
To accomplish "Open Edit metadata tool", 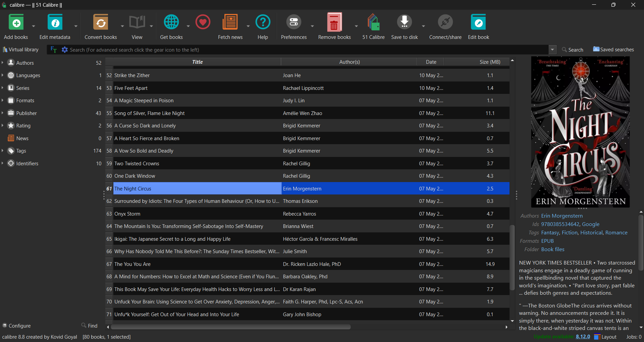I will [x=55, y=23].
